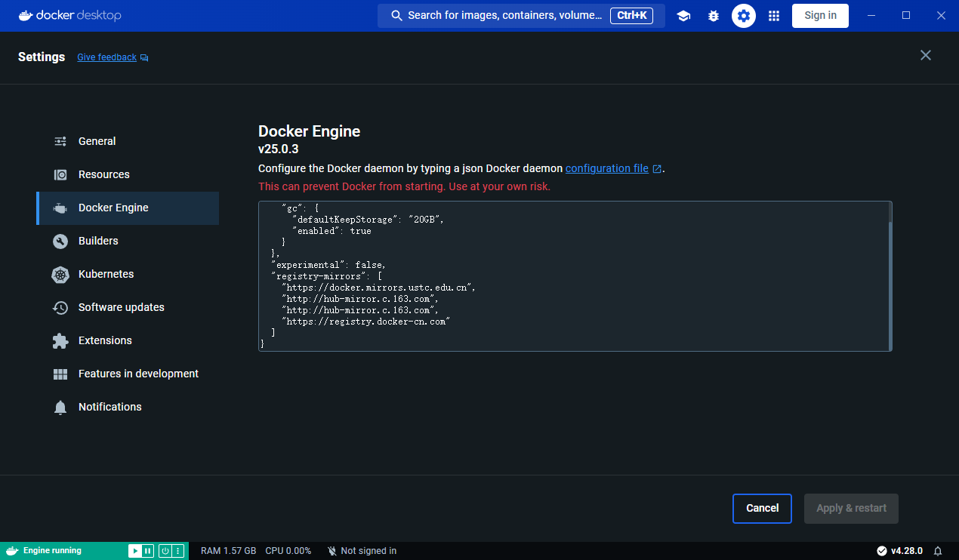Click the search magnifier icon
959x560 pixels.
click(x=396, y=15)
